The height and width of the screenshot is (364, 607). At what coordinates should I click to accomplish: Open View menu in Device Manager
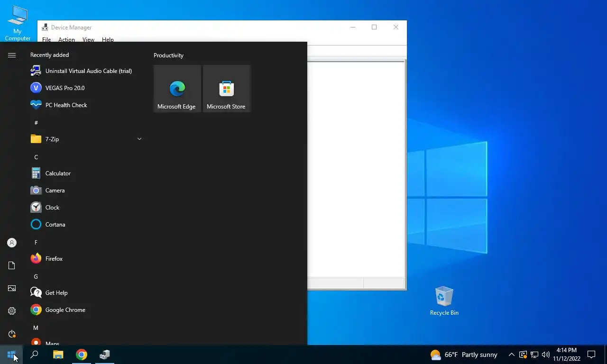click(x=88, y=40)
